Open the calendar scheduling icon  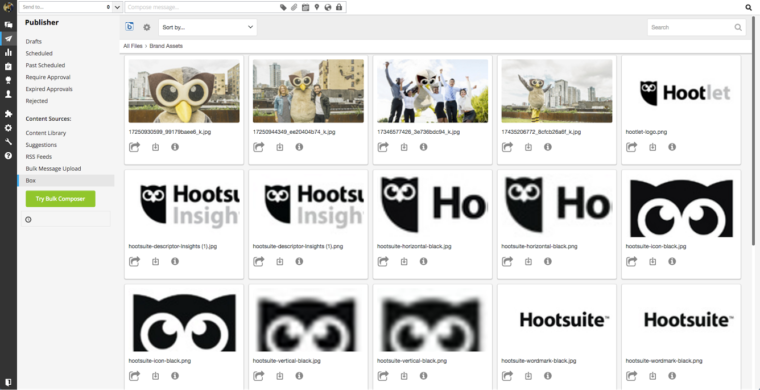(305, 7)
